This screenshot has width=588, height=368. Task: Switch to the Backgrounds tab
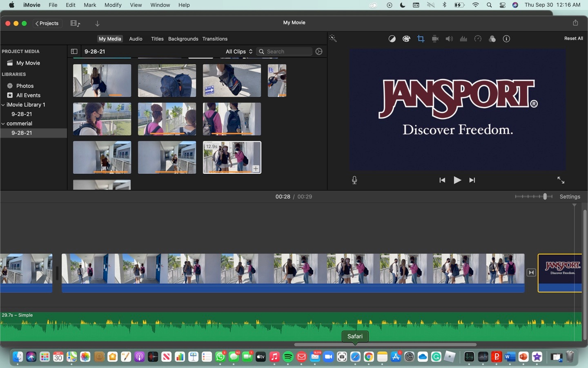pyautogui.click(x=183, y=39)
